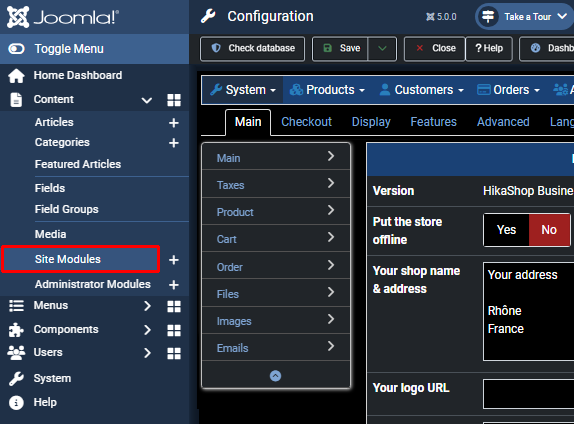Click the Configuration wrench title icon
Screen dimensions: 574x424
pyautogui.click(x=208, y=16)
